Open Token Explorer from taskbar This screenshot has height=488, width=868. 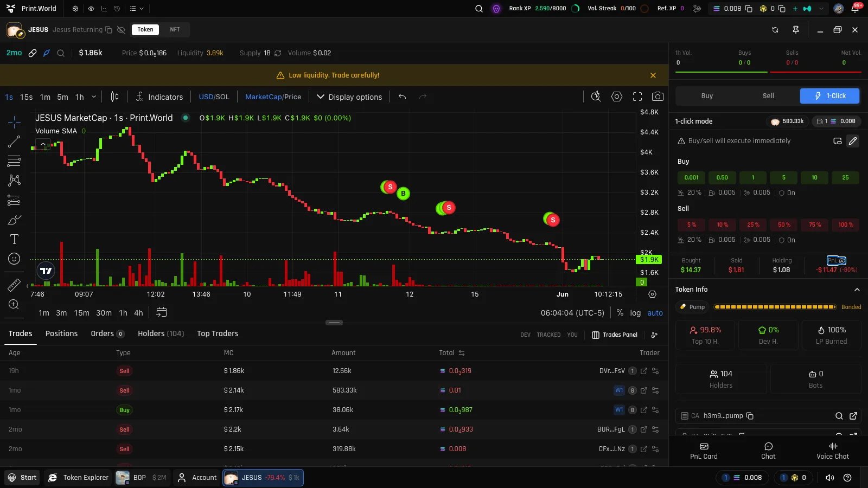(x=79, y=478)
